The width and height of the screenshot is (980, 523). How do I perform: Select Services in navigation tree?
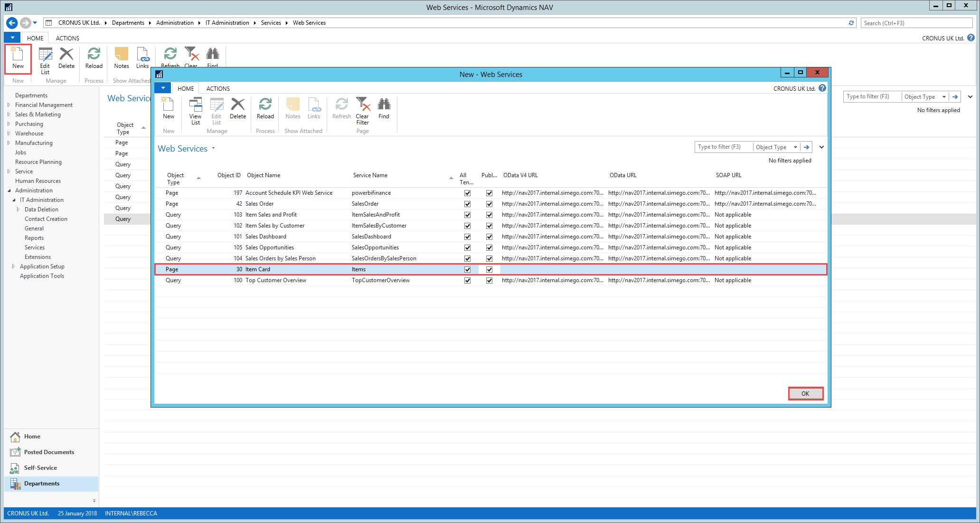tap(35, 247)
